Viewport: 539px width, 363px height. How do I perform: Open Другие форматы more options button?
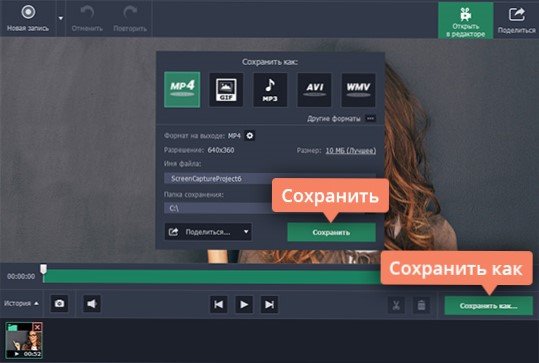click(x=371, y=119)
